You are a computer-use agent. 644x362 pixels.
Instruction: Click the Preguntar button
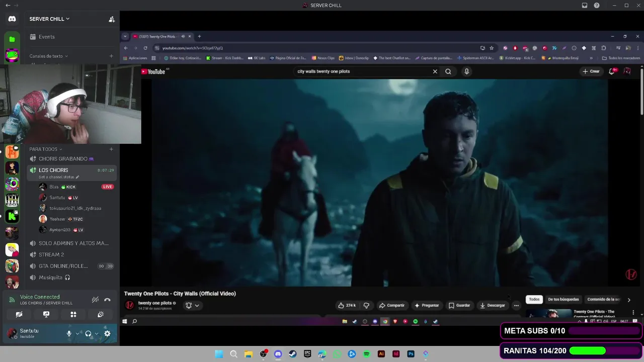click(427, 305)
